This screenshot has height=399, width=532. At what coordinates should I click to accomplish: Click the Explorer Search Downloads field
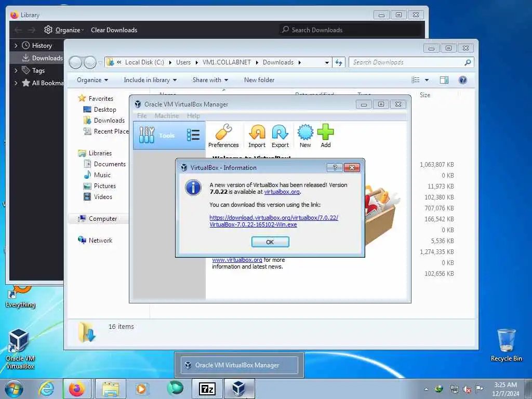coord(411,62)
